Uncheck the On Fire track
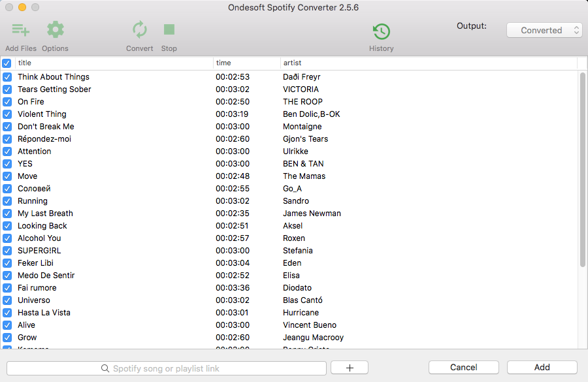This screenshot has width=588, height=382. point(7,102)
